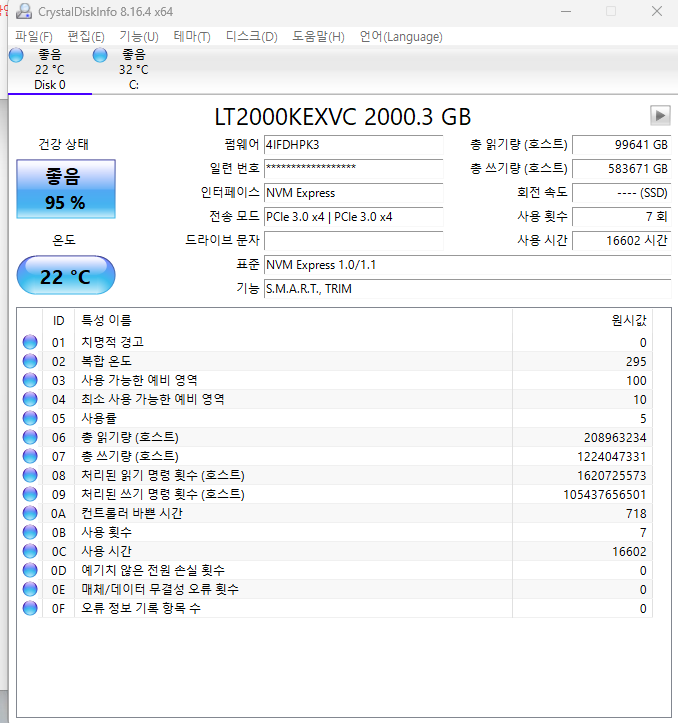This screenshot has height=723, width=678.
Task: Select the C: drive status orb
Action: click(x=100, y=55)
